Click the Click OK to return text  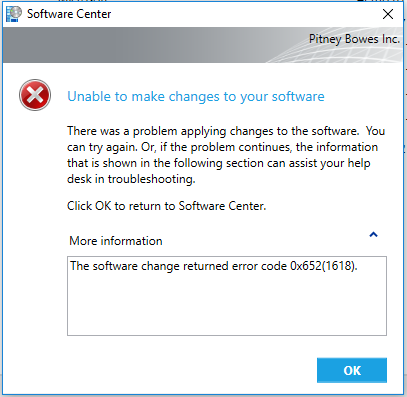tap(166, 206)
